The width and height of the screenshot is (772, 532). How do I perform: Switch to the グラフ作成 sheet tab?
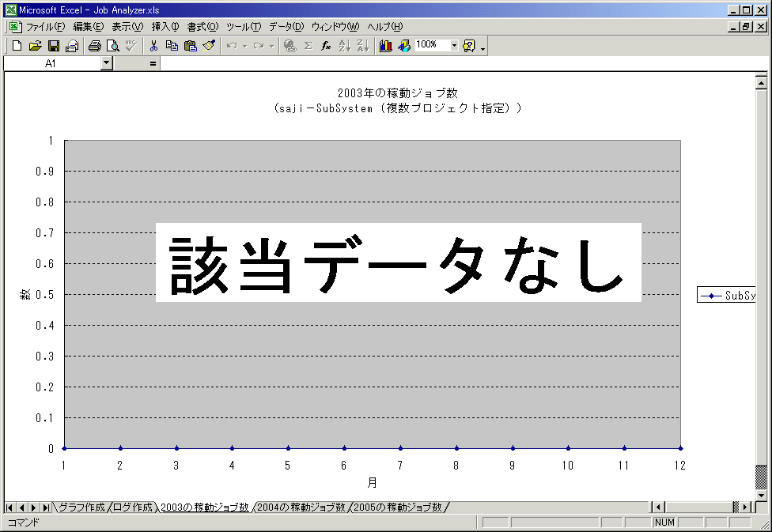click(x=81, y=507)
